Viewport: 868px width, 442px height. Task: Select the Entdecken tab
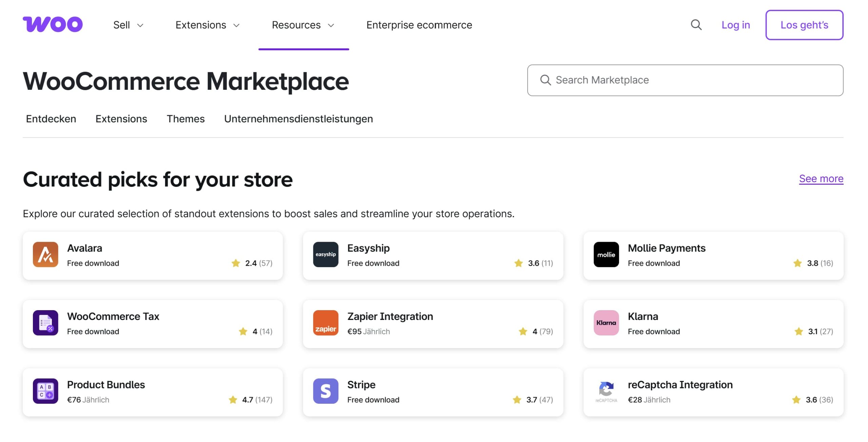click(x=51, y=119)
